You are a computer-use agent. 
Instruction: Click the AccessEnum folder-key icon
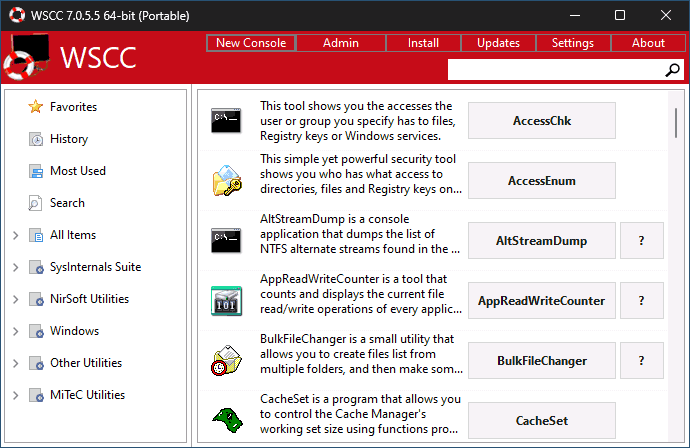point(227,180)
